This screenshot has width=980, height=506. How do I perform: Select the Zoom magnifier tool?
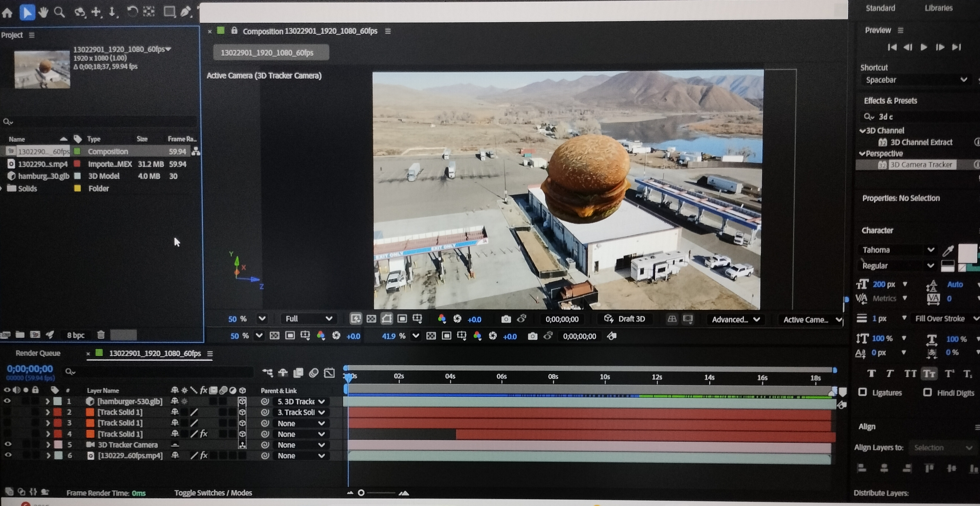point(59,12)
